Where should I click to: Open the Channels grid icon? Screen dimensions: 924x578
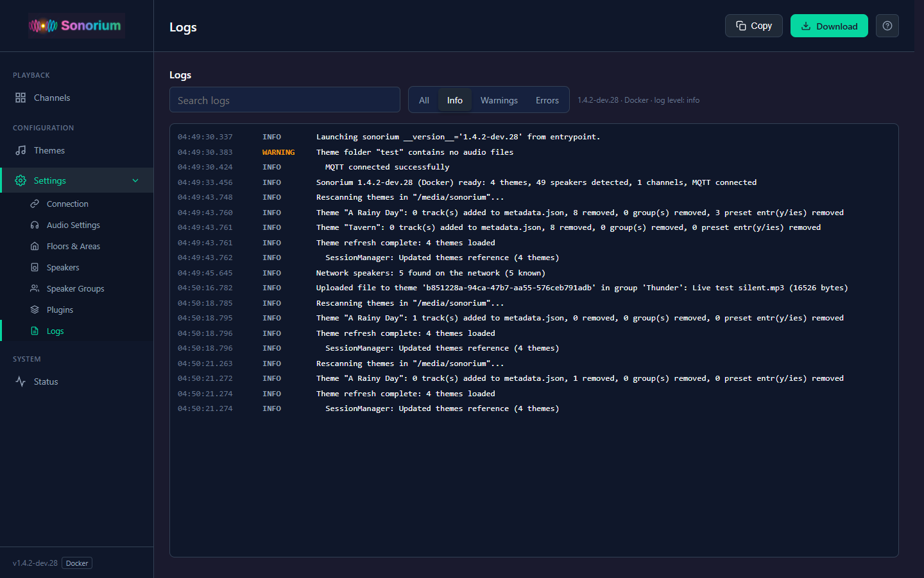[x=21, y=98]
